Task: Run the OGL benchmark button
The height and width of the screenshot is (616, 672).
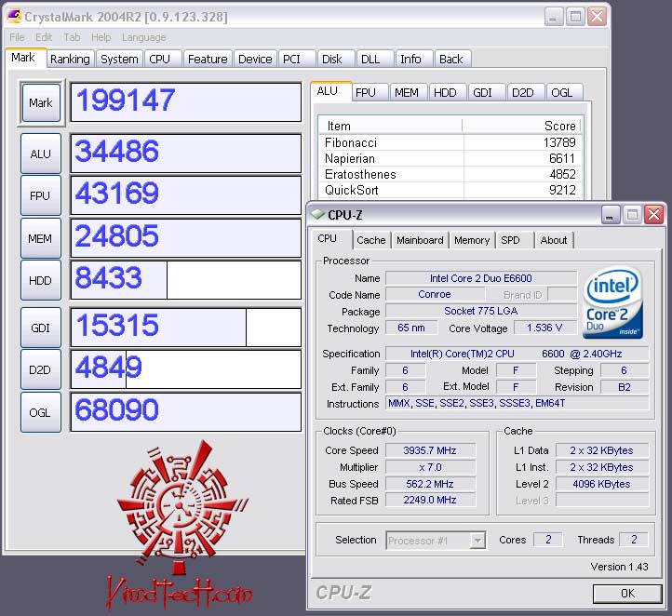Action: (41, 412)
